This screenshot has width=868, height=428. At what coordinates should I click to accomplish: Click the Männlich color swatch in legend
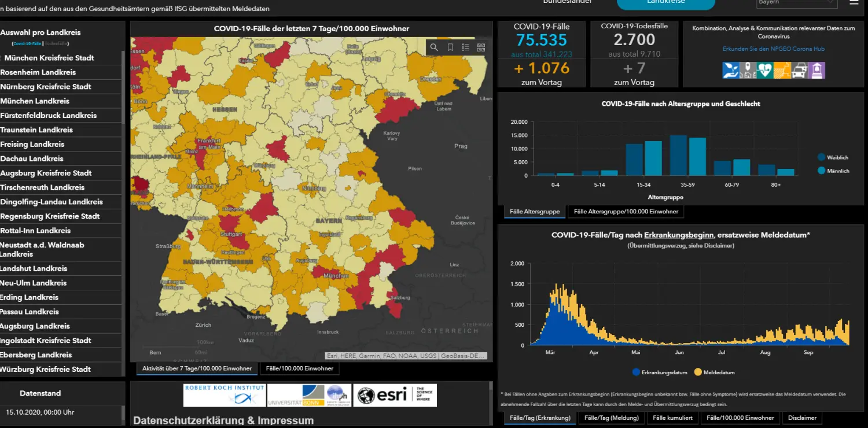[822, 171]
